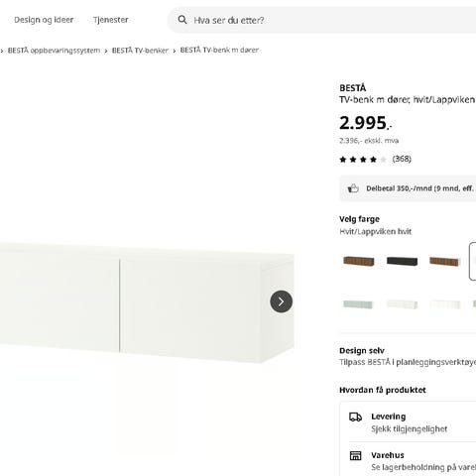Image resolution: width=476 pixels, height=476 pixels.
Task: Click the star rating icons
Action: (x=363, y=160)
